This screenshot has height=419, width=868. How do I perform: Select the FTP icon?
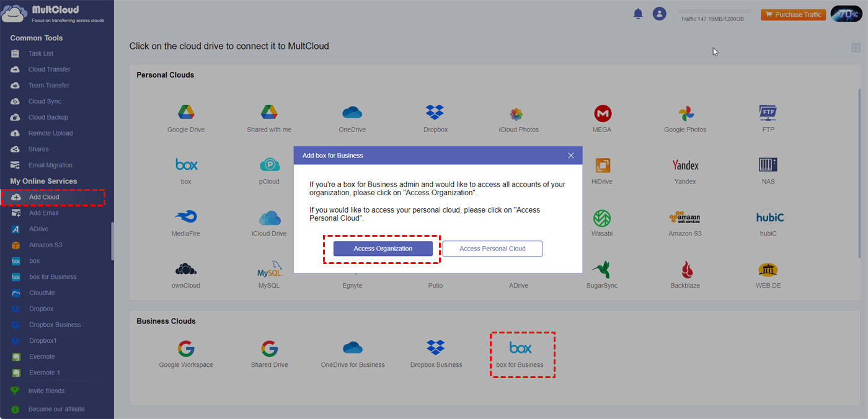click(x=768, y=112)
